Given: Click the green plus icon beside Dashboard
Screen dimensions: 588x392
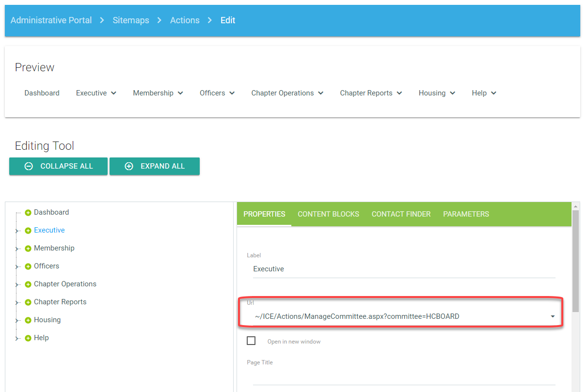Looking at the screenshot, I should (28, 213).
